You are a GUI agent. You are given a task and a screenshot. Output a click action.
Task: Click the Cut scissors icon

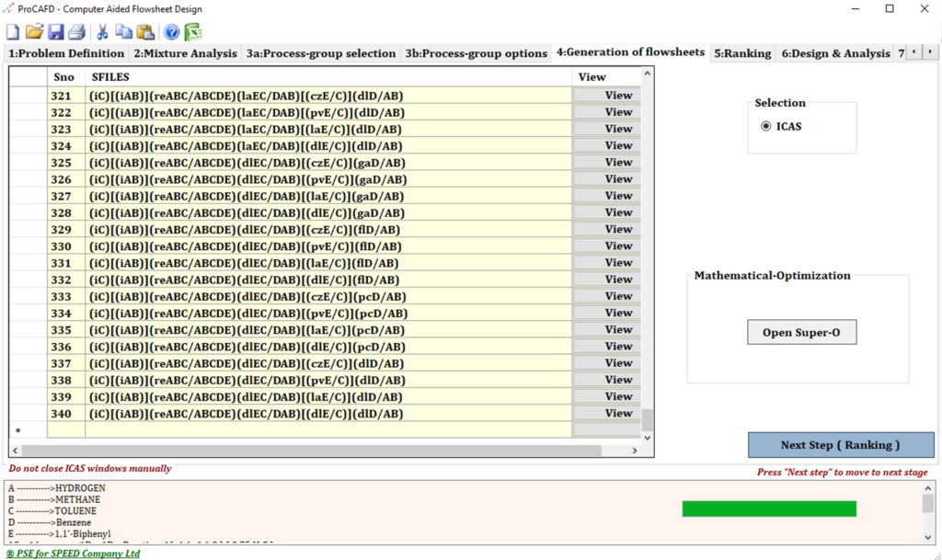click(x=102, y=32)
